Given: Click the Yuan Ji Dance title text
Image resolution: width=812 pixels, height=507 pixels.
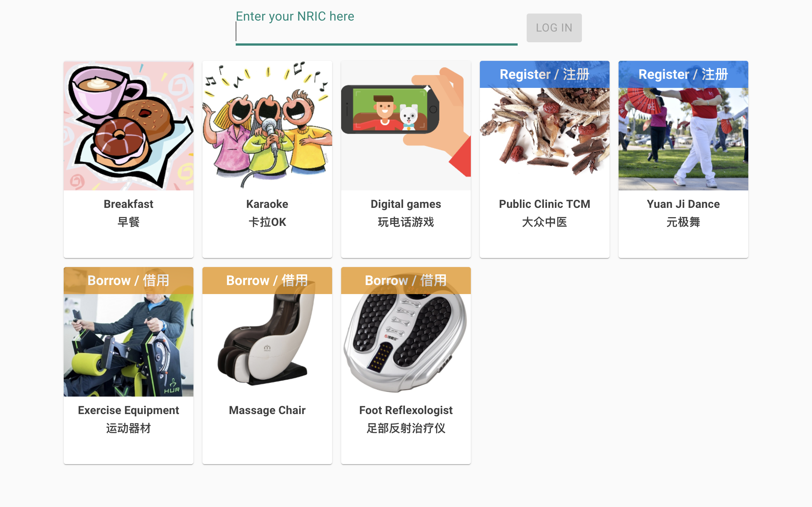Looking at the screenshot, I should 683,204.
